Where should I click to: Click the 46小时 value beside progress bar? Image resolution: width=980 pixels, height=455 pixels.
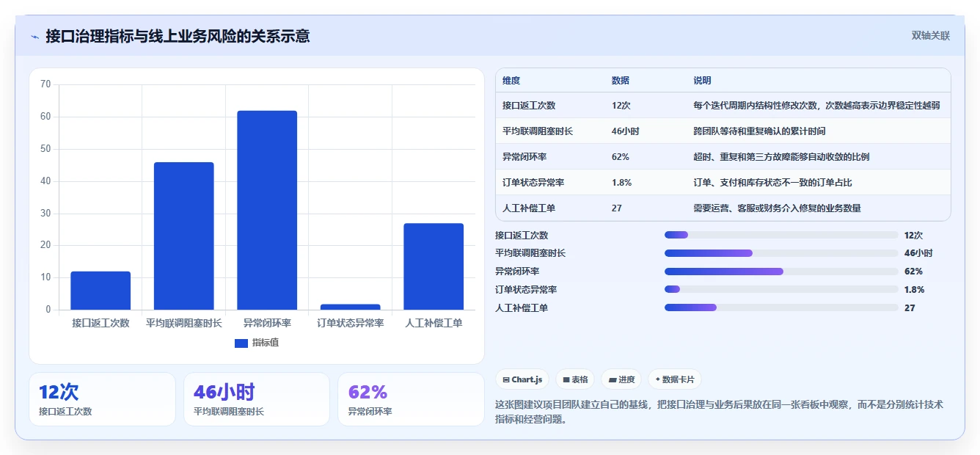tap(918, 253)
